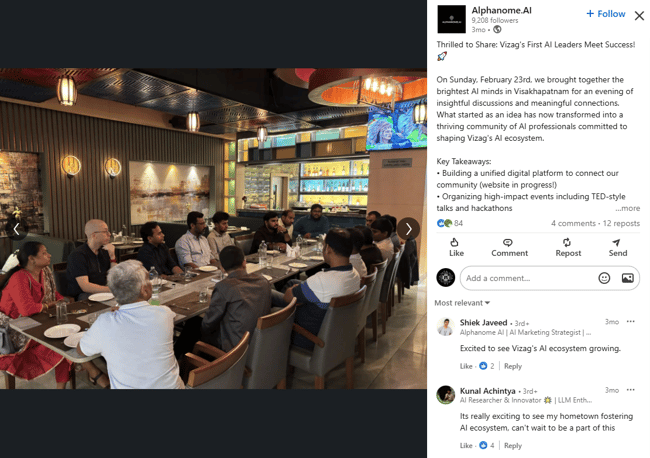Follow Alphanome.AI
Image resolution: width=650 pixels, height=458 pixels.
pos(606,14)
